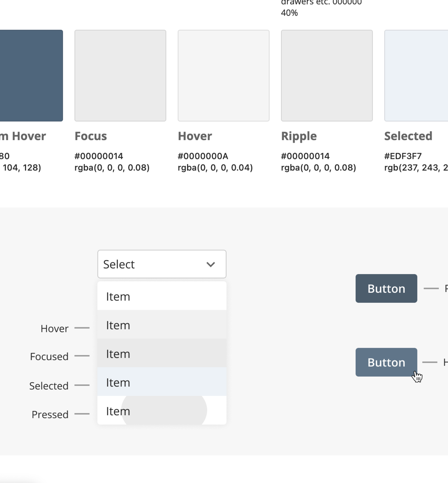
Task: Click the Hover color swatch
Action: (x=223, y=76)
